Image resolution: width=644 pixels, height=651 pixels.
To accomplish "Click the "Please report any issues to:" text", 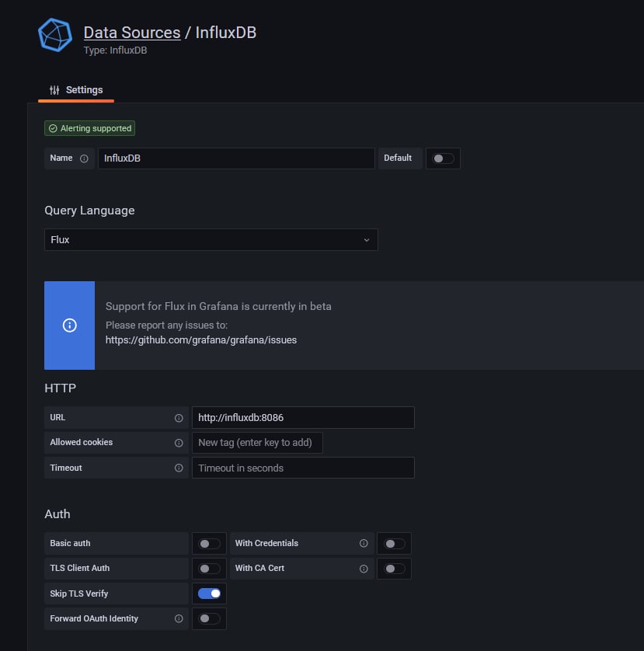I will coord(166,325).
